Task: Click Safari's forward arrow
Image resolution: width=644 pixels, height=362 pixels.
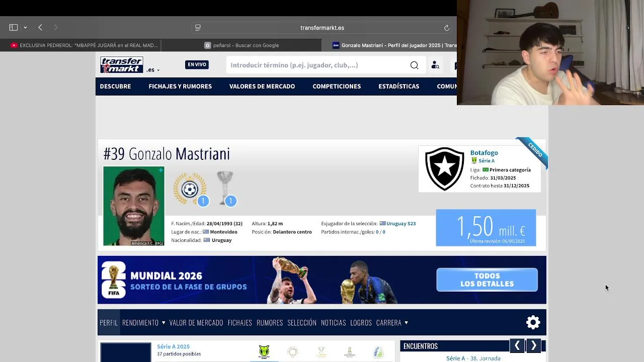Action: (55, 27)
